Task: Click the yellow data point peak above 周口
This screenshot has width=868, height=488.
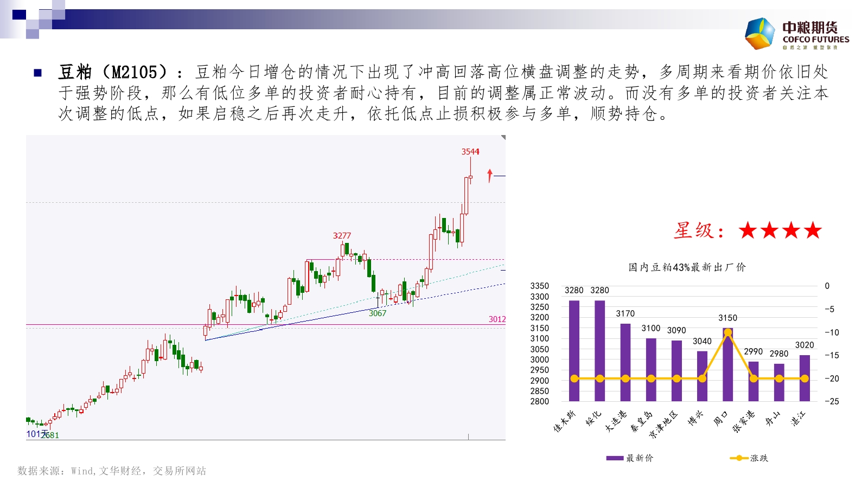Action: click(x=727, y=332)
